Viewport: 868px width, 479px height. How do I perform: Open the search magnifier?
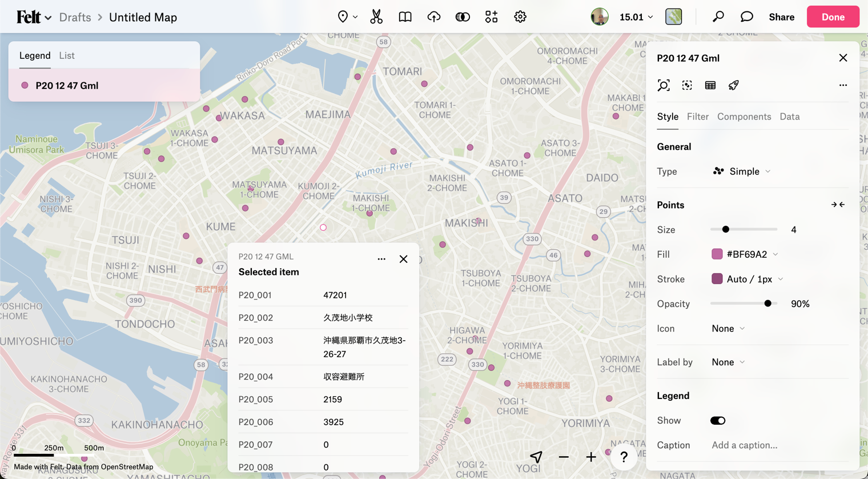coord(718,17)
